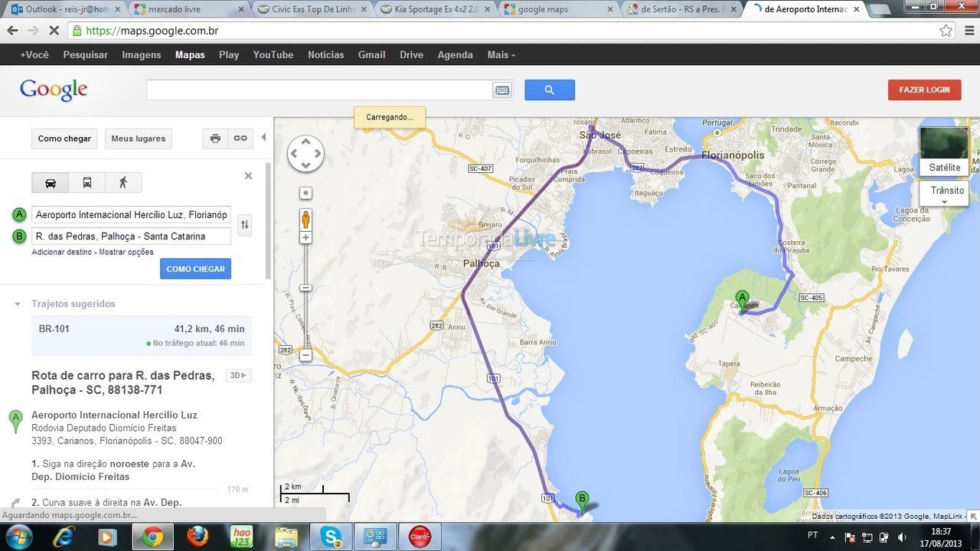Click the map pan compass control
This screenshot has width=980, height=551.
(x=305, y=154)
